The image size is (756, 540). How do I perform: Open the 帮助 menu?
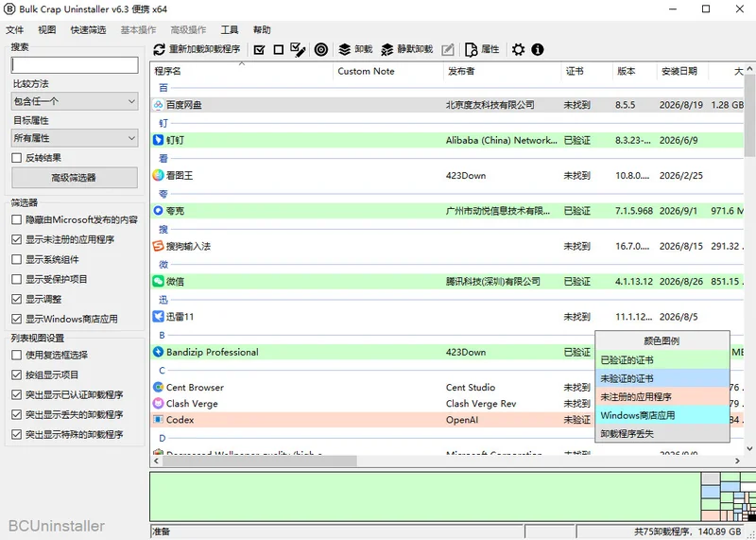pyautogui.click(x=262, y=30)
